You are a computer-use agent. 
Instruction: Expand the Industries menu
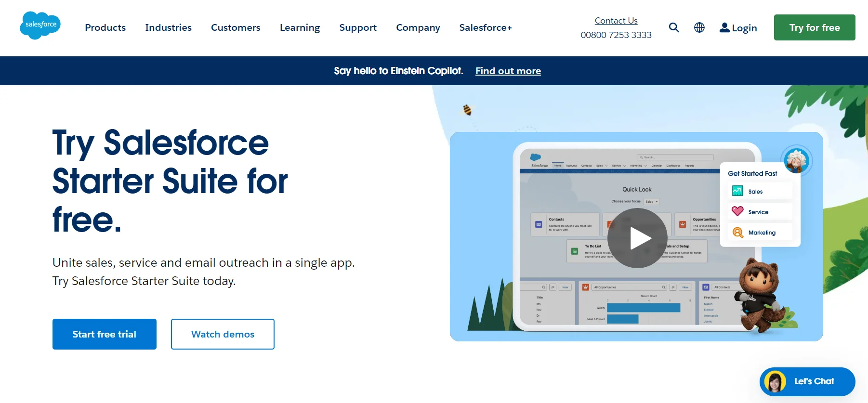point(168,27)
